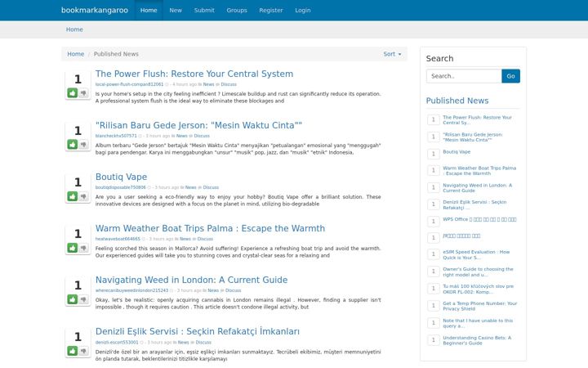588x368 pixels.
Task: Open user local-power-flush-compan812061 profile
Action: (129, 84)
